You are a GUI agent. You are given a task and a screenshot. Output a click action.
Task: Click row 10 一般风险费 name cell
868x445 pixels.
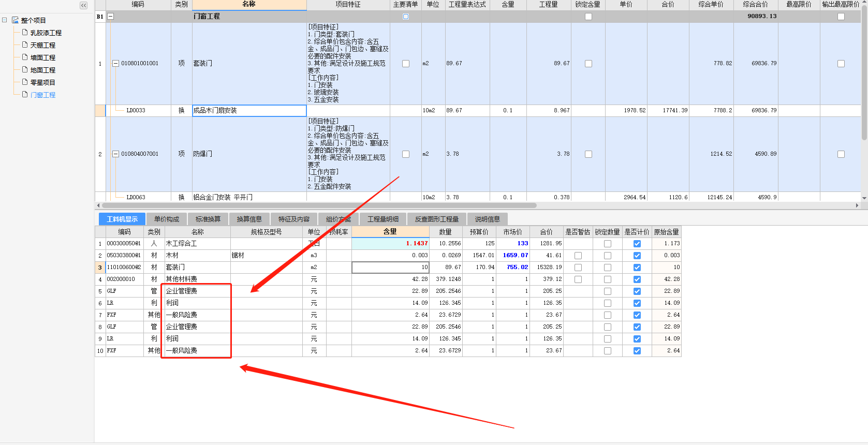(197, 350)
